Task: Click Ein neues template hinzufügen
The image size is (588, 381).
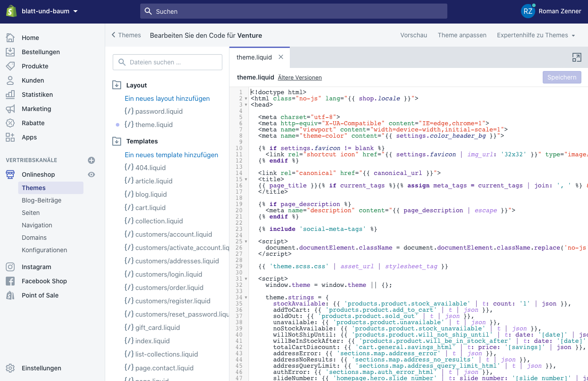Action: click(x=171, y=155)
